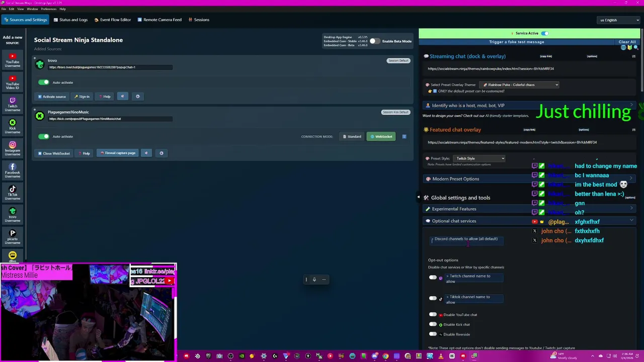Open VLC media player from the taskbar
Viewport: 644px width, 362px height.
coord(441,356)
